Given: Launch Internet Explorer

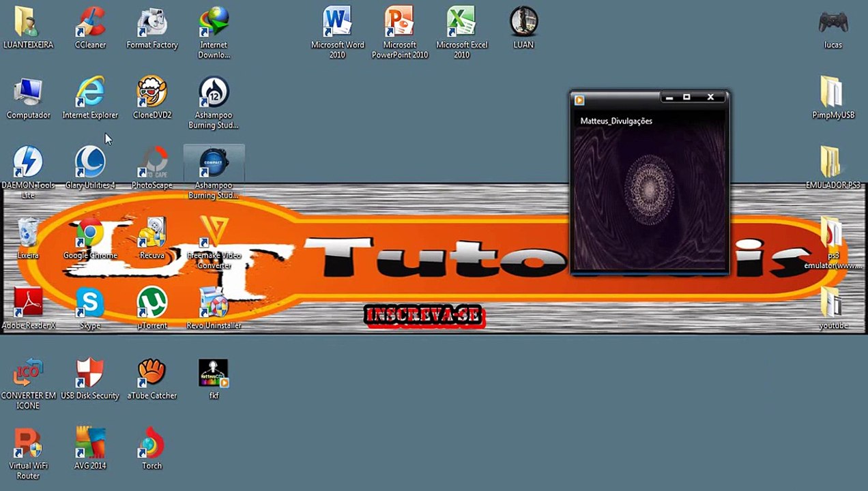Looking at the screenshot, I should (x=90, y=98).
